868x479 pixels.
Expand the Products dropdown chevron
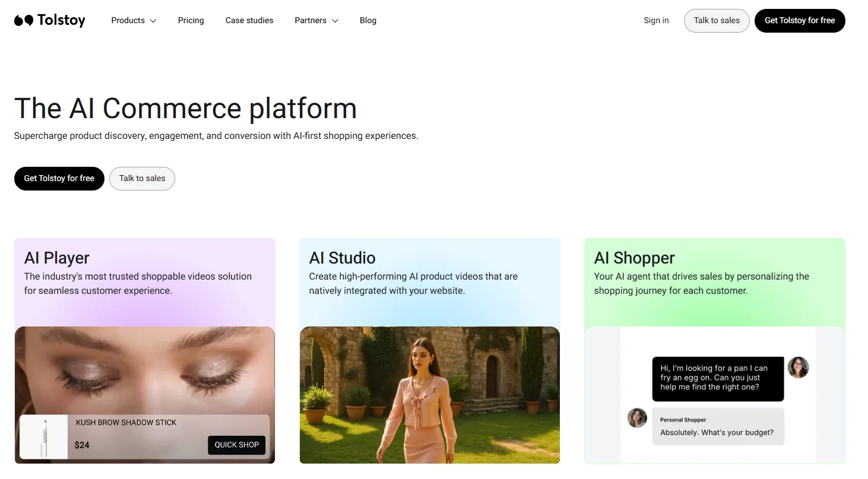click(x=153, y=21)
